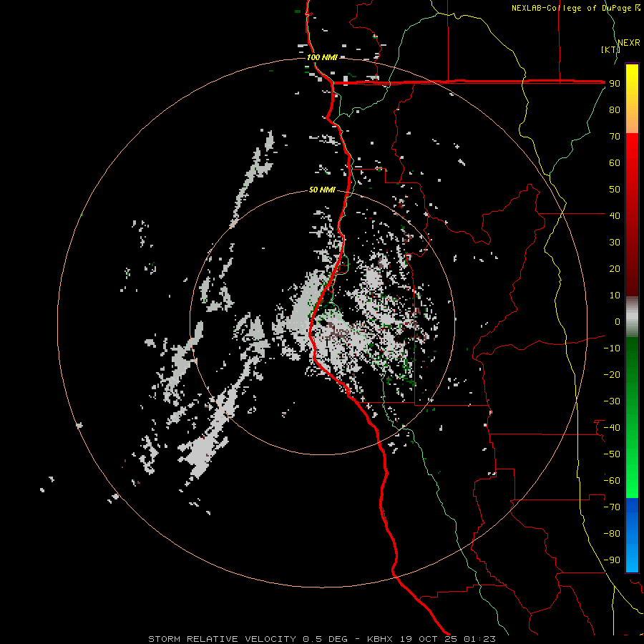Image resolution: width=644 pixels, height=644 pixels.
Task: Click the -40 knot scale label
Action: (612, 428)
